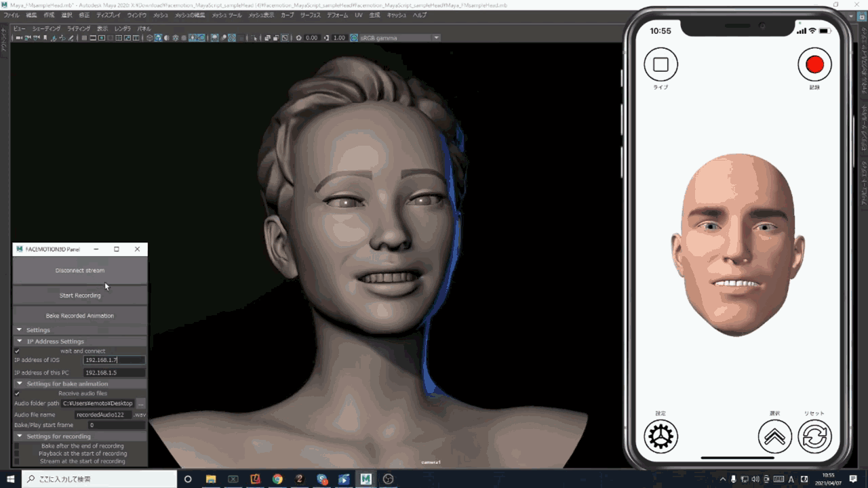The width and height of the screenshot is (868, 488).
Task: Open the phone app settings gear icon
Action: tap(660, 437)
